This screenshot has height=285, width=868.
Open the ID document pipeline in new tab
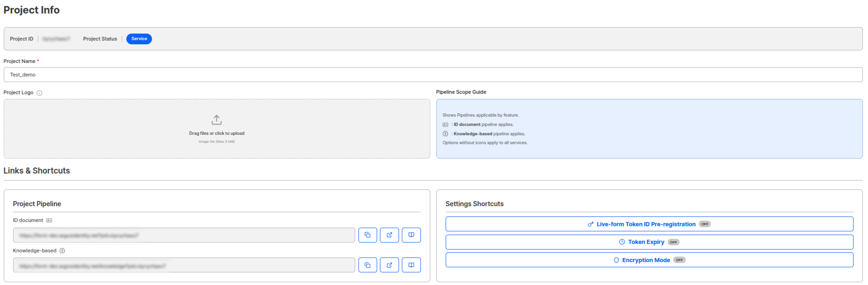pos(389,235)
